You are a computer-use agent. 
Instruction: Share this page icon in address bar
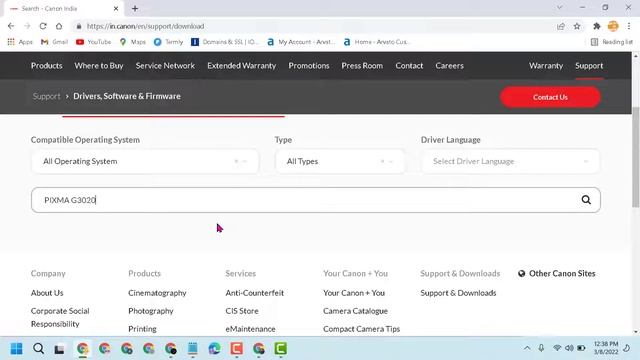561,26
